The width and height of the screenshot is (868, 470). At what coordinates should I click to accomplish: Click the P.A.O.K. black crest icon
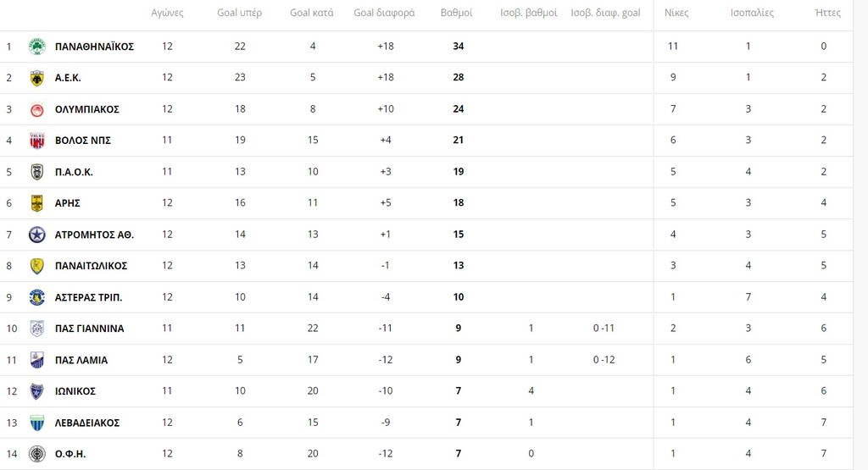point(36,172)
